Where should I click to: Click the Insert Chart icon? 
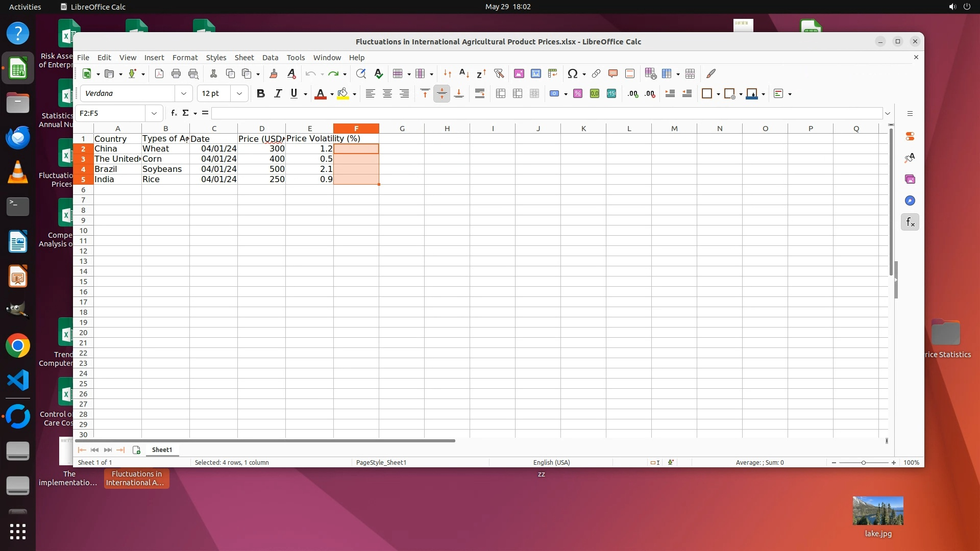535,74
